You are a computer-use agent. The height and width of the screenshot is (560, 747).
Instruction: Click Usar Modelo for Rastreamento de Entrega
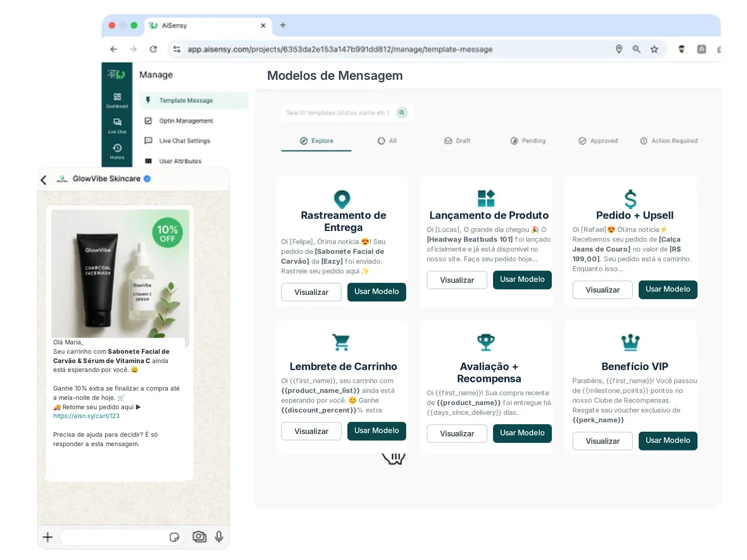click(377, 292)
